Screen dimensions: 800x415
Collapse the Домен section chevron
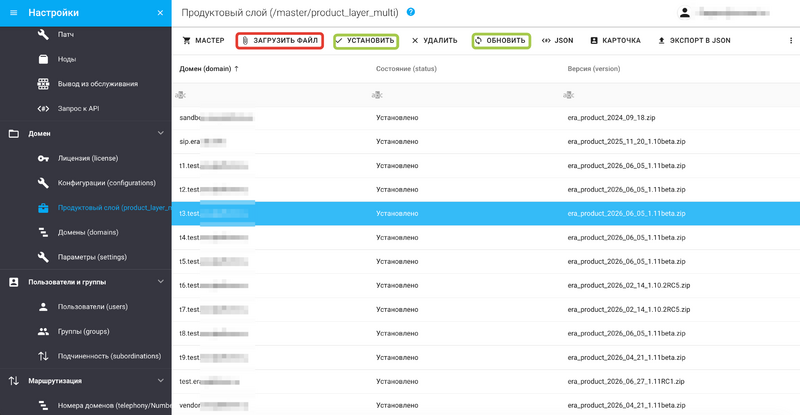pyautogui.click(x=161, y=133)
